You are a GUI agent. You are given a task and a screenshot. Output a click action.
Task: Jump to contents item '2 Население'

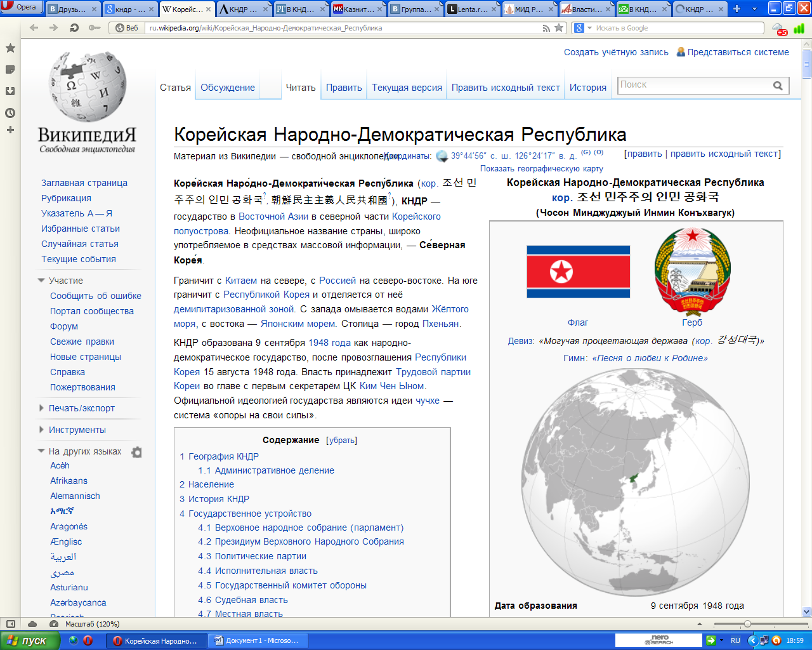click(x=207, y=484)
